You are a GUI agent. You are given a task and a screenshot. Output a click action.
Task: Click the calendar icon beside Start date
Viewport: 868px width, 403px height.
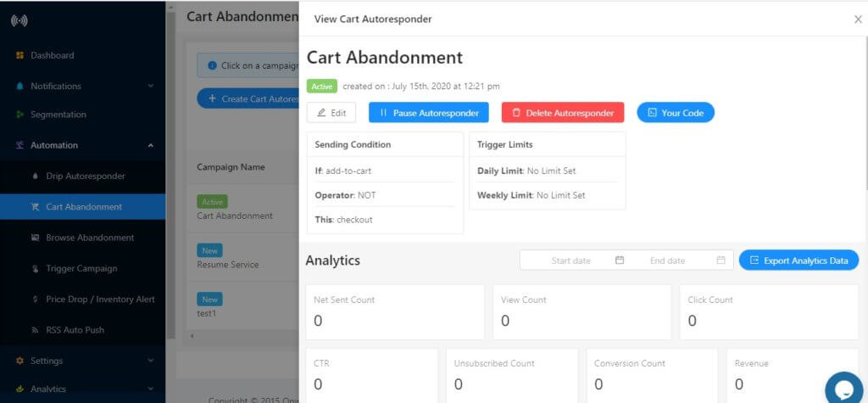click(x=620, y=260)
